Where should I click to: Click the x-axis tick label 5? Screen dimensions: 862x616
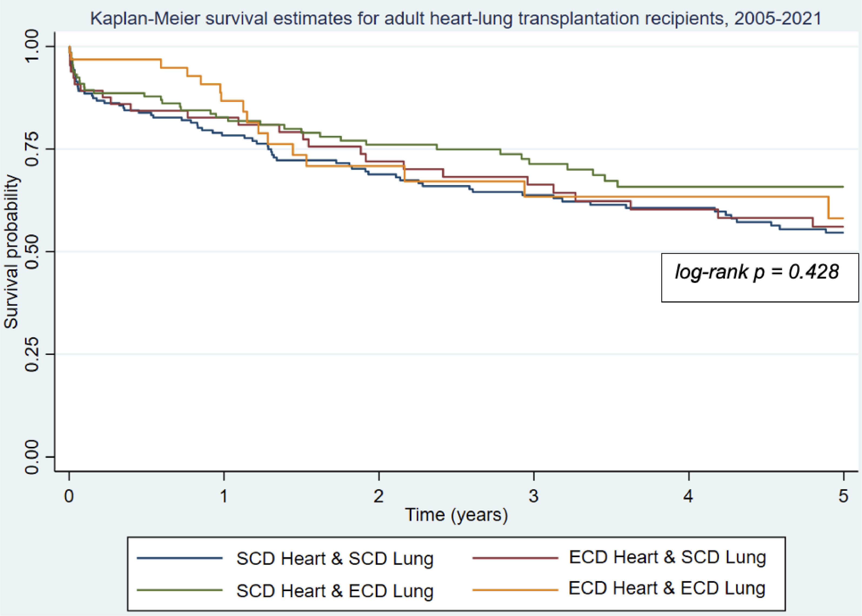click(843, 496)
